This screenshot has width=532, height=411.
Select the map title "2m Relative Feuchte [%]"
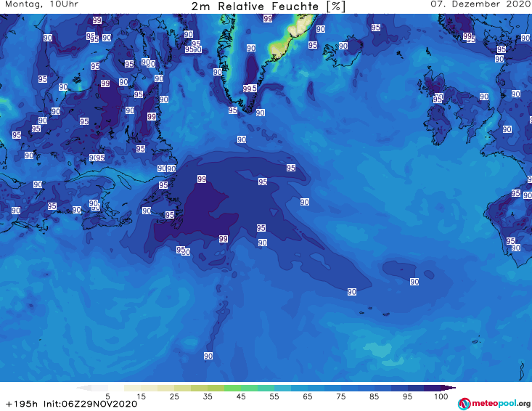pos(268,7)
